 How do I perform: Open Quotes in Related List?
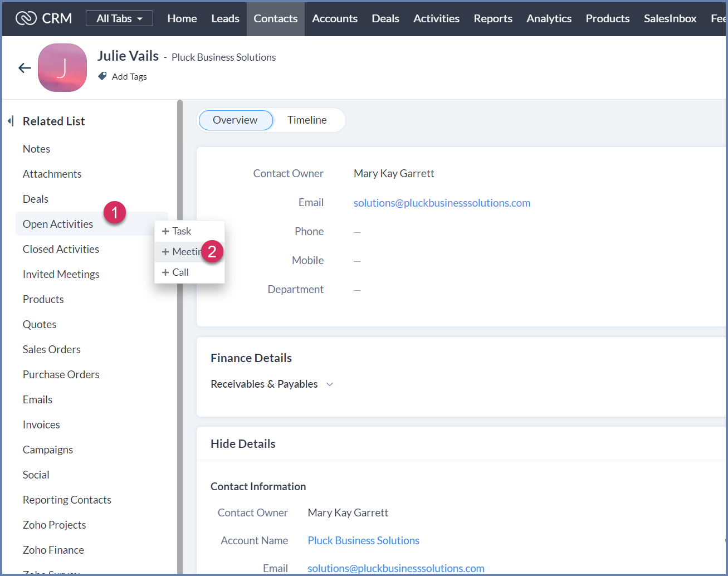pyautogui.click(x=40, y=324)
